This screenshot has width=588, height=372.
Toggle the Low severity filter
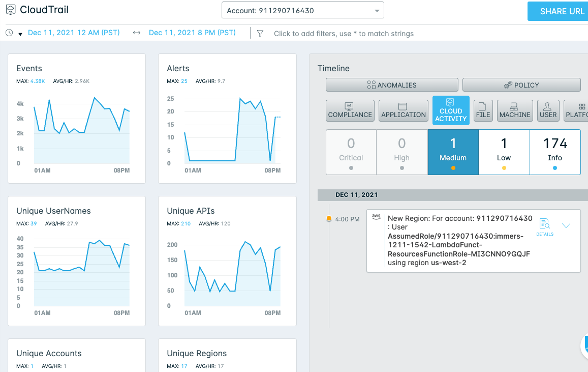pos(504,152)
